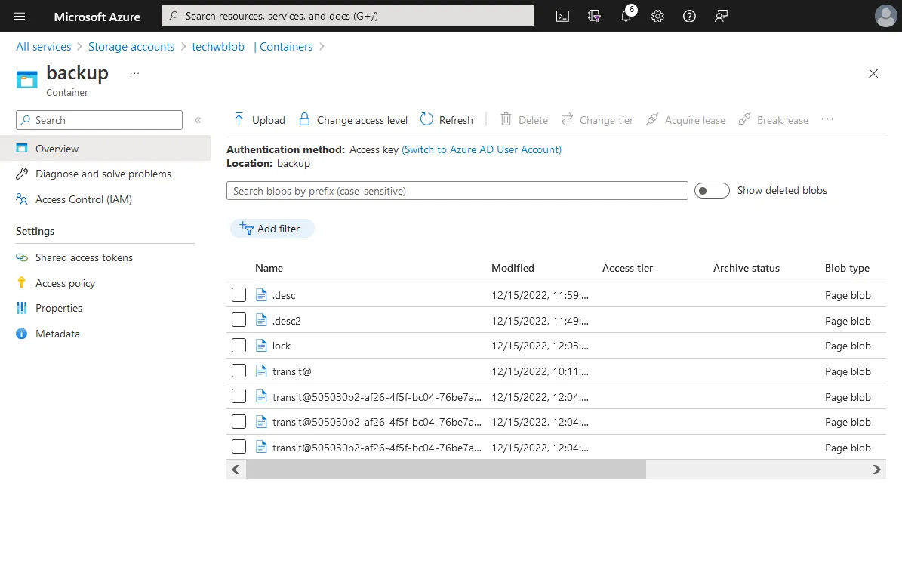
Task: Click the user account avatar
Action: pos(885,16)
